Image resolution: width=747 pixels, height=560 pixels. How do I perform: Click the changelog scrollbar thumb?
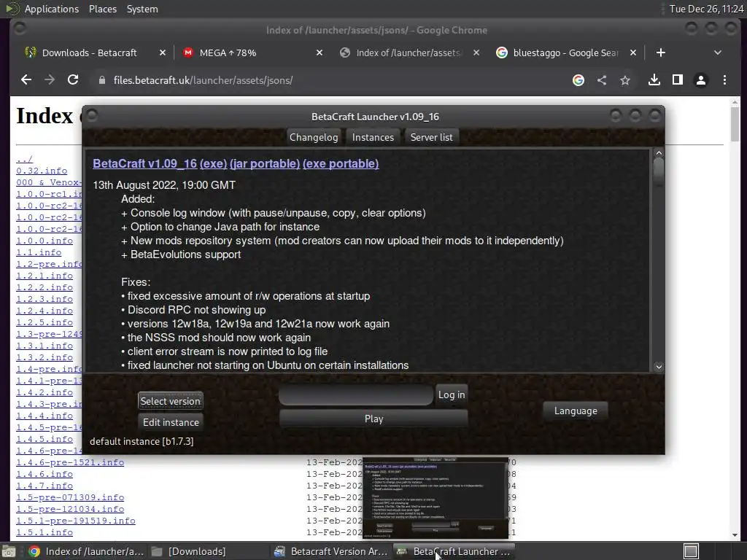(x=659, y=172)
